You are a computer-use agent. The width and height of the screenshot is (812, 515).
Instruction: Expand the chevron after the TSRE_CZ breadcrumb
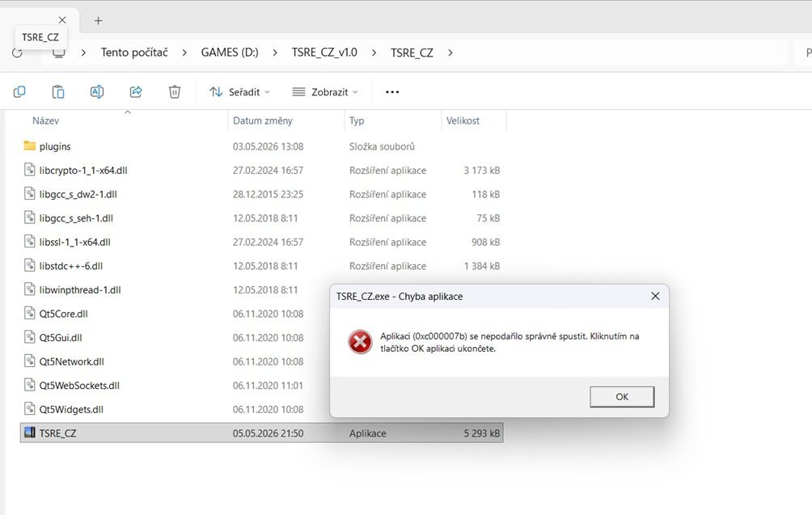450,53
